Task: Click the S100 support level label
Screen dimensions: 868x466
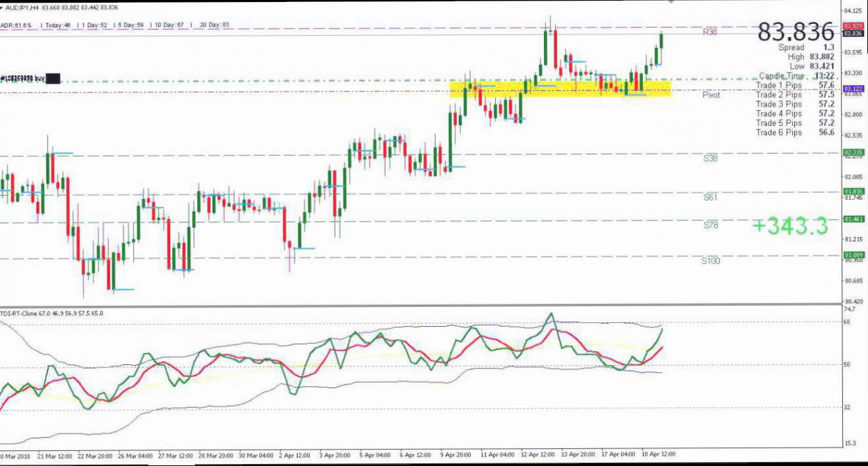Action: [x=710, y=261]
